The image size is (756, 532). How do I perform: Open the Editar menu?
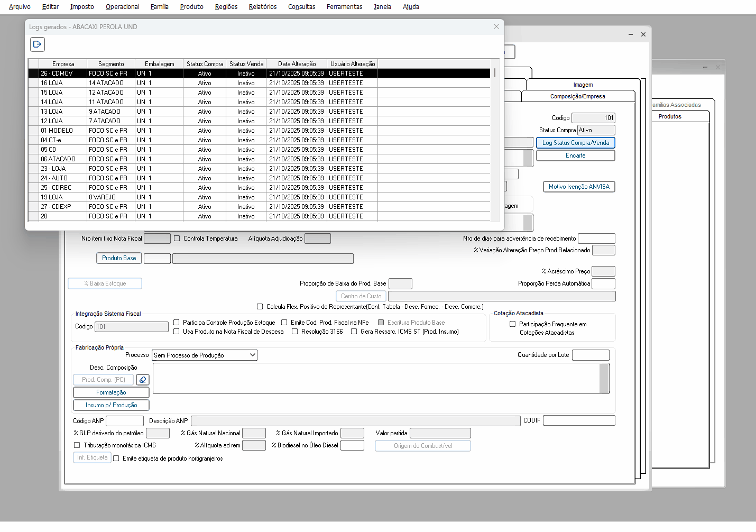(x=51, y=7)
